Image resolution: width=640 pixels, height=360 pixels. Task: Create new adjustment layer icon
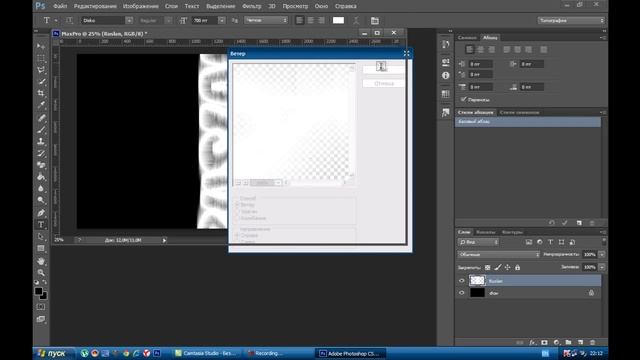[x=556, y=342]
